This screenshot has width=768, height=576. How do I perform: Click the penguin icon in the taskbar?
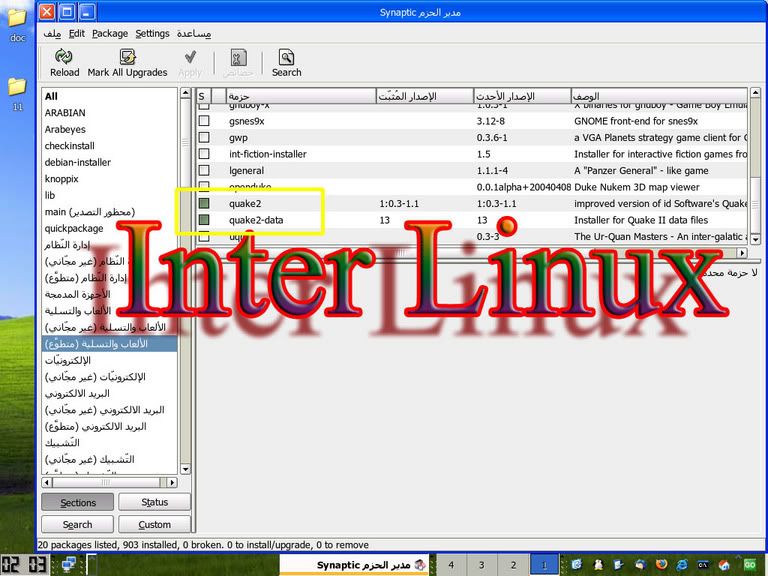[x=598, y=565]
